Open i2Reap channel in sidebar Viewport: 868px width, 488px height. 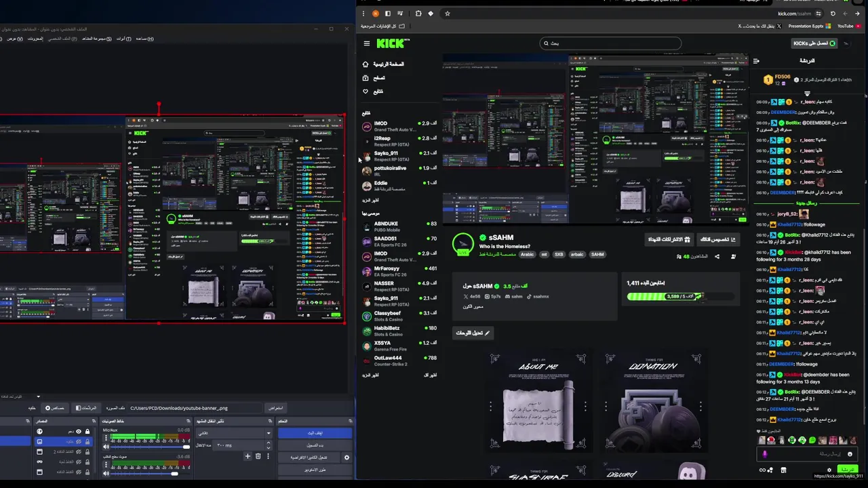click(x=400, y=141)
